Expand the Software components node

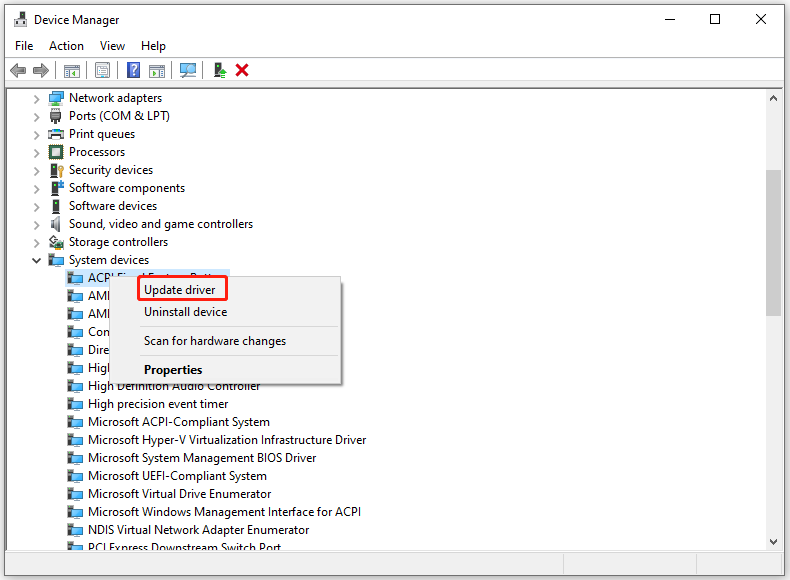(36, 189)
